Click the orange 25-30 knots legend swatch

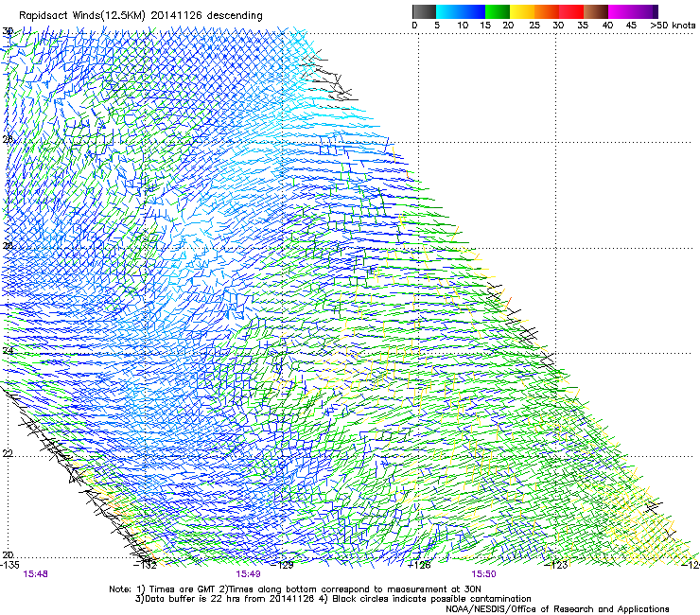tap(547, 12)
